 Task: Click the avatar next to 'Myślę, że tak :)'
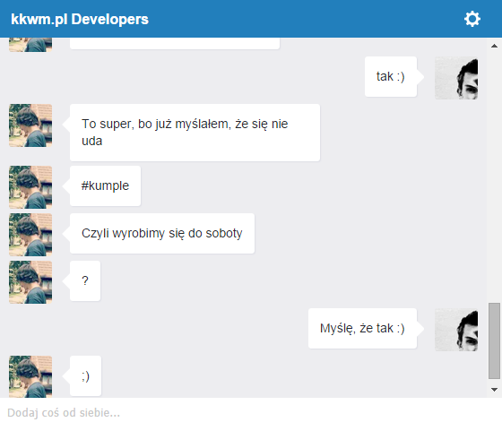[x=456, y=330]
